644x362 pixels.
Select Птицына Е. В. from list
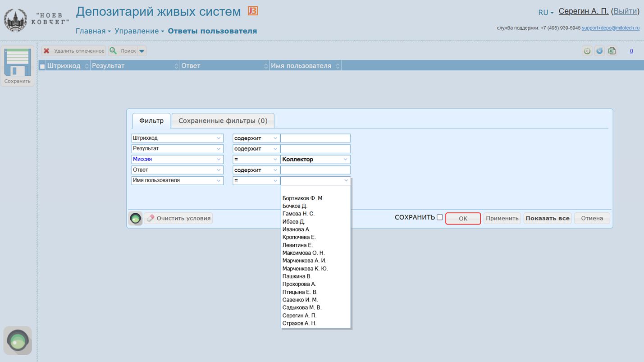[x=315, y=292]
